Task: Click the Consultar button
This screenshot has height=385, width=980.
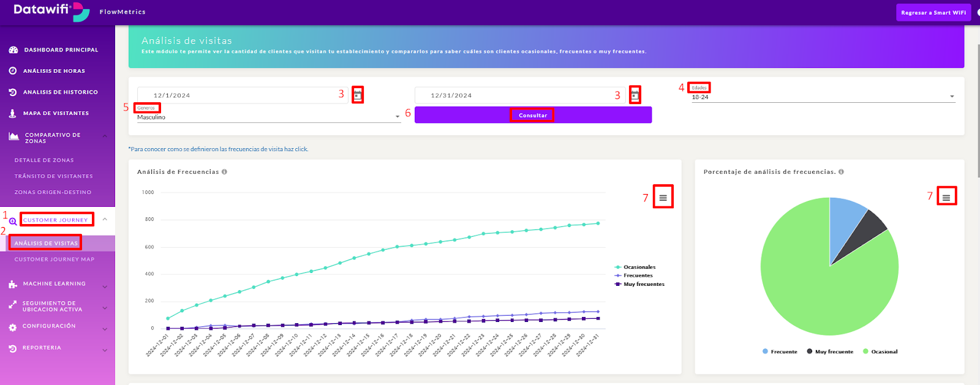Action: (533, 115)
